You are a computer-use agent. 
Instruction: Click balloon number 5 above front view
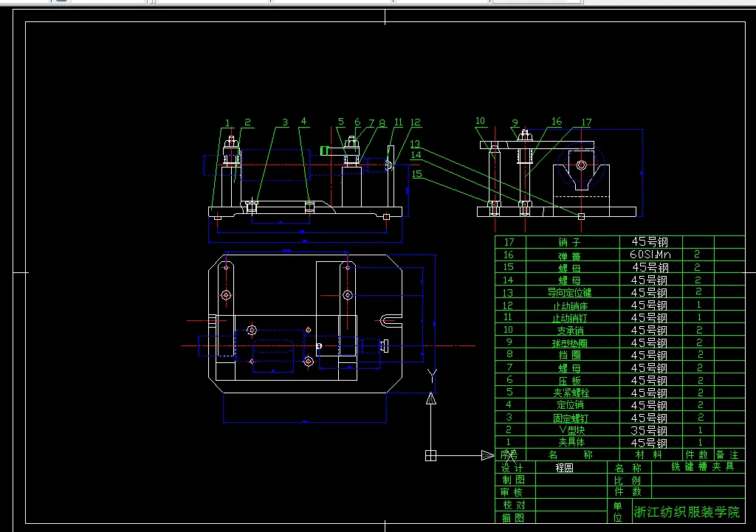click(341, 122)
